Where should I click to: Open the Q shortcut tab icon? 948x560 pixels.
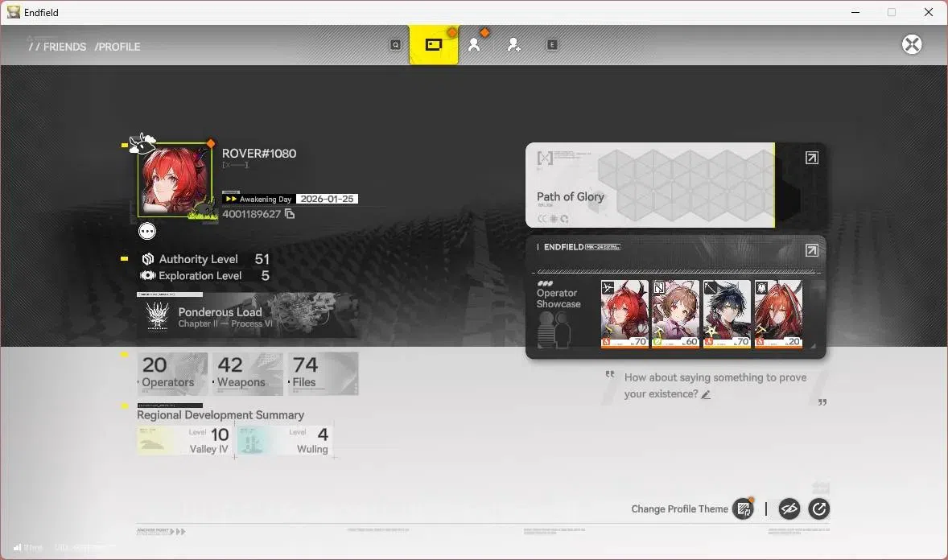pyautogui.click(x=395, y=45)
